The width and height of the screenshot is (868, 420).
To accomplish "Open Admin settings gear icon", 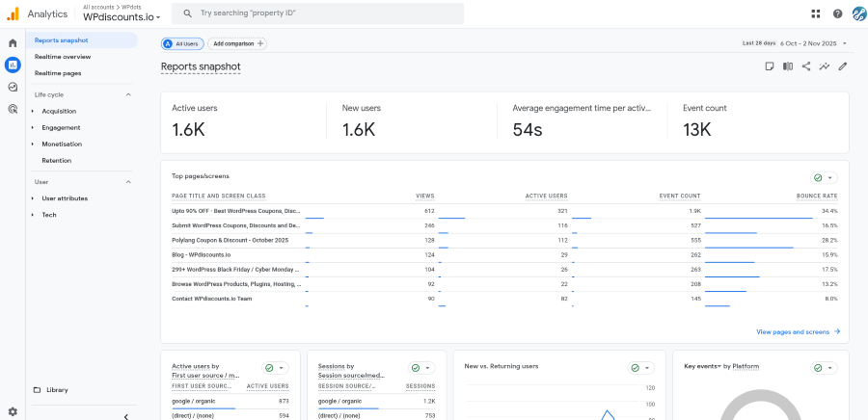I will click(13, 411).
